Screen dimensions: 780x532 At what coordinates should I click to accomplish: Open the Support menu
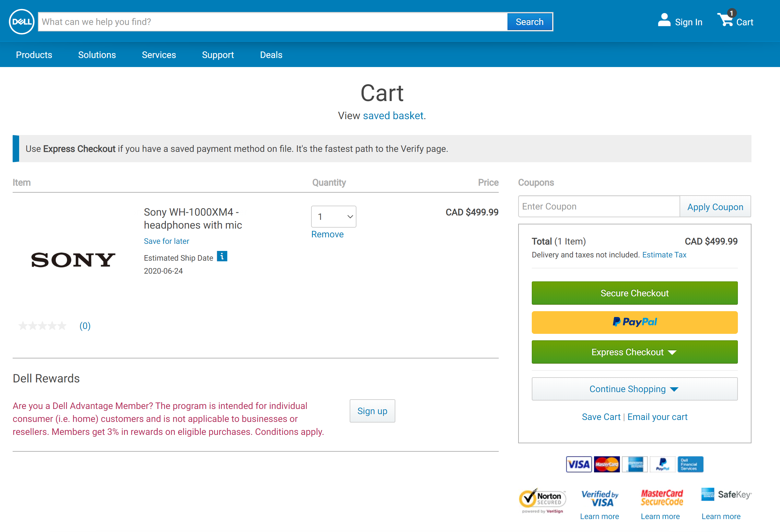point(218,55)
